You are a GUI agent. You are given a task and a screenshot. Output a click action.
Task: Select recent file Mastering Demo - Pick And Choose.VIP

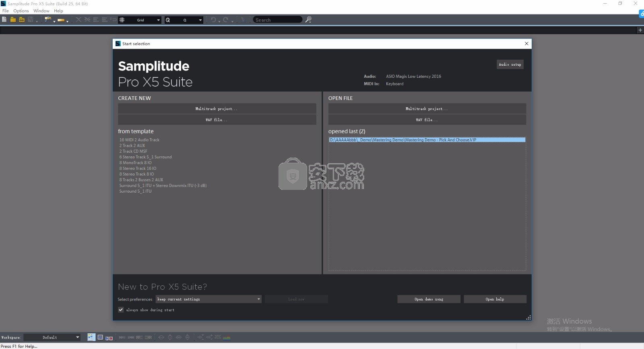point(427,140)
